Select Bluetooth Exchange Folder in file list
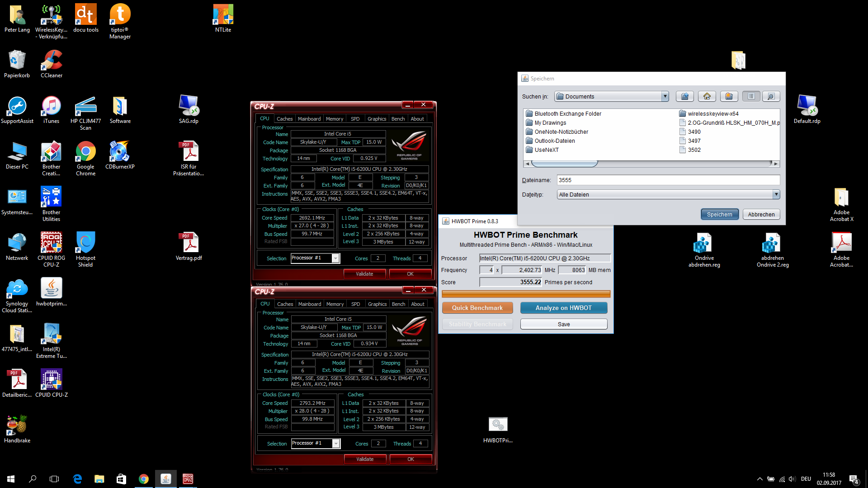Viewport: 868px width, 488px height. [x=563, y=114]
